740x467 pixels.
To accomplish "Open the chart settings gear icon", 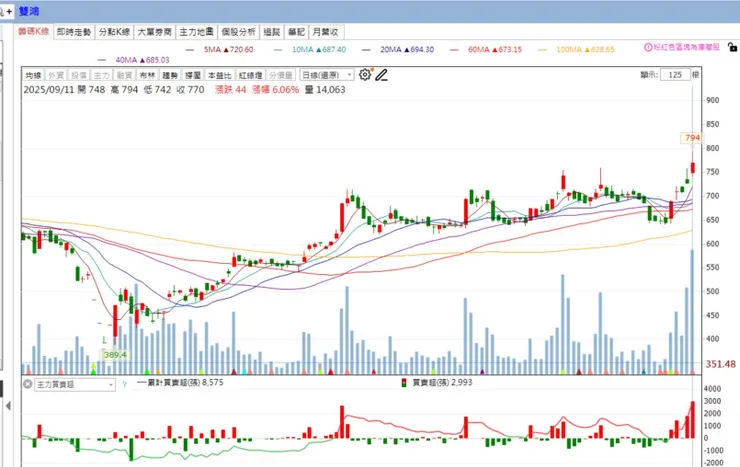I will [x=365, y=75].
